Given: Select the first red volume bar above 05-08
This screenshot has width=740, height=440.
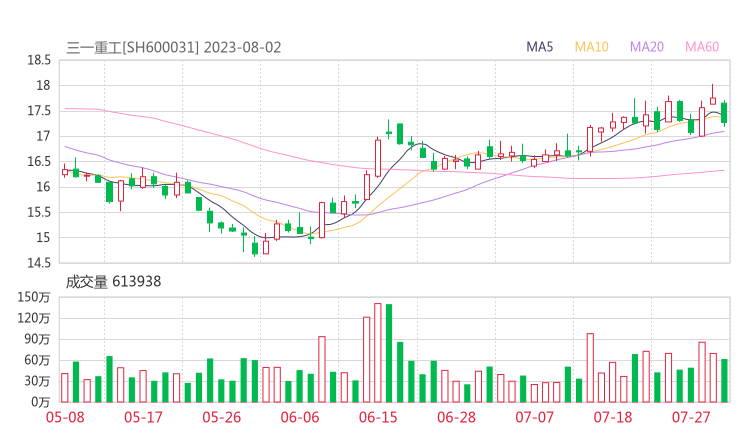Looking at the screenshot, I should pyautogui.click(x=65, y=388).
